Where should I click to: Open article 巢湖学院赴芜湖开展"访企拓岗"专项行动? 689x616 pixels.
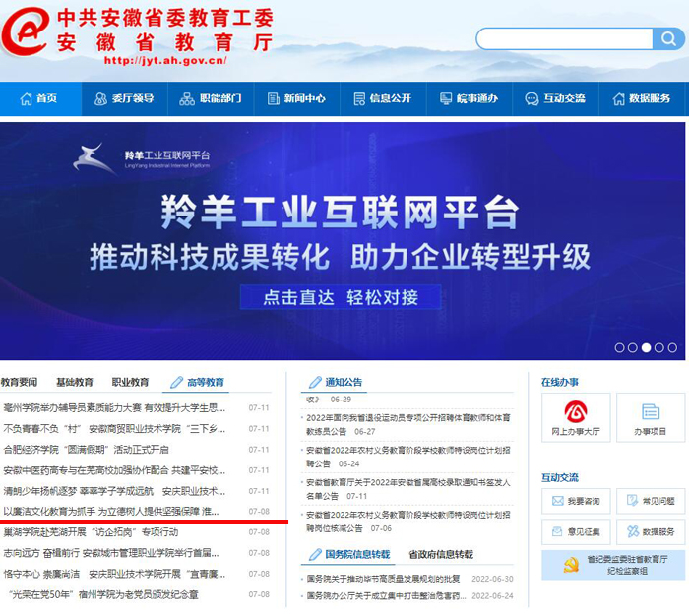(91, 532)
